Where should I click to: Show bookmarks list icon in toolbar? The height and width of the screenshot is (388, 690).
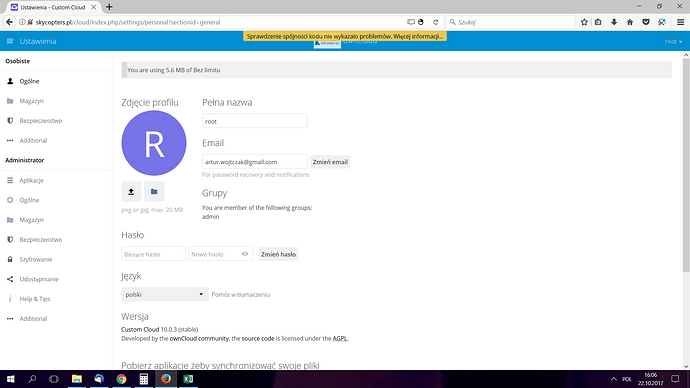click(x=598, y=22)
